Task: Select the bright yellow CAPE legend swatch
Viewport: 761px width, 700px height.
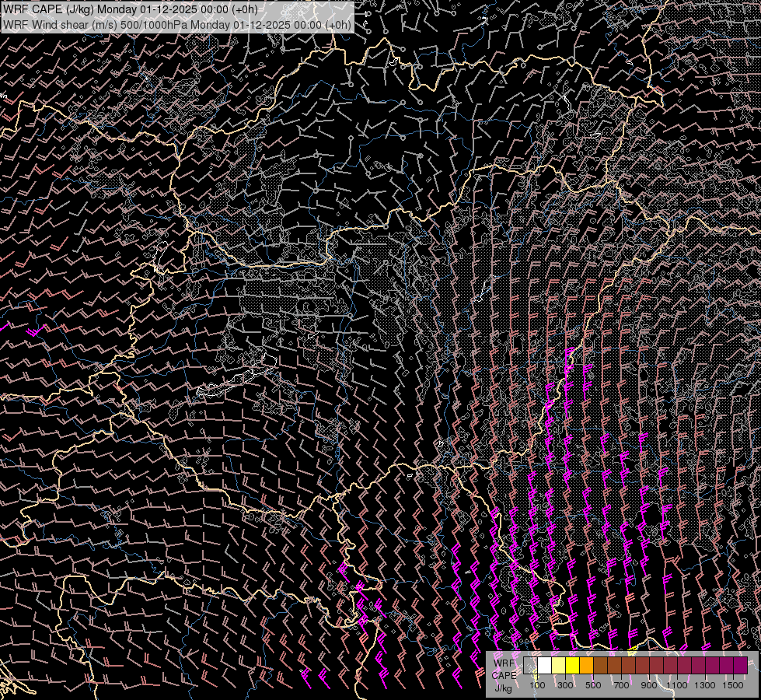Action: pyautogui.click(x=573, y=665)
